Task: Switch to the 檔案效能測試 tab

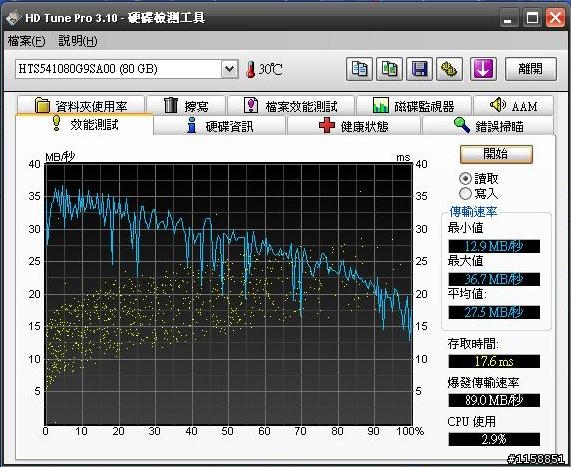Action: [x=291, y=106]
